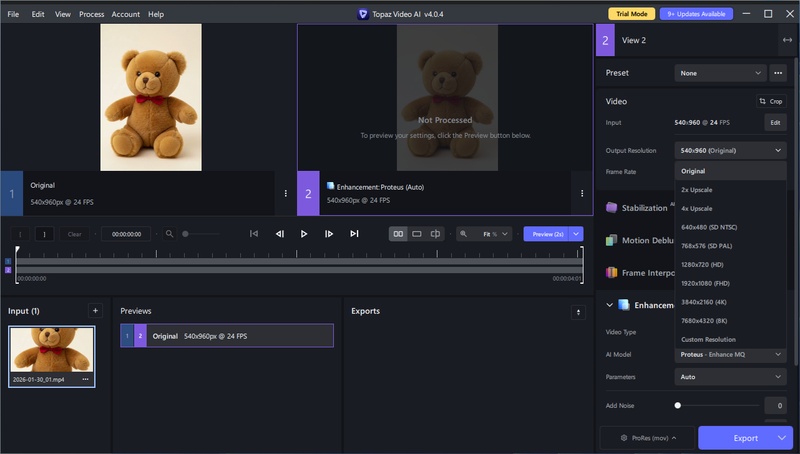This screenshot has width=800, height=454.
Task: Open the Exports panel sort button
Action: point(578,312)
